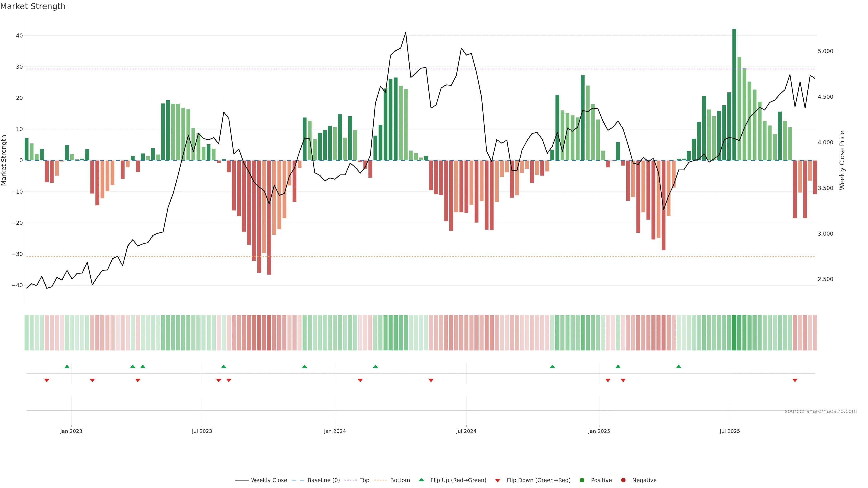The height and width of the screenshot is (488, 868).
Task: Click Flip Down red triangle legend icon
Action: (498, 481)
